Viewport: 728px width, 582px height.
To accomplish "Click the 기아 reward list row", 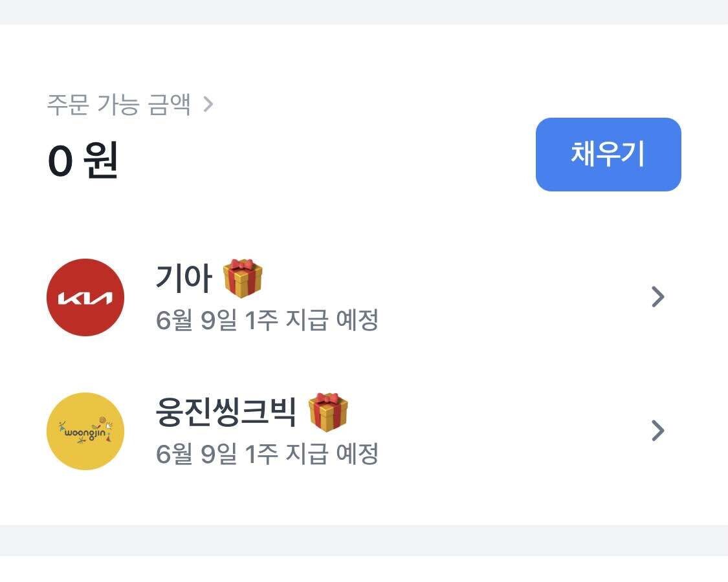I will pyautogui.click(x=362, y=296).
